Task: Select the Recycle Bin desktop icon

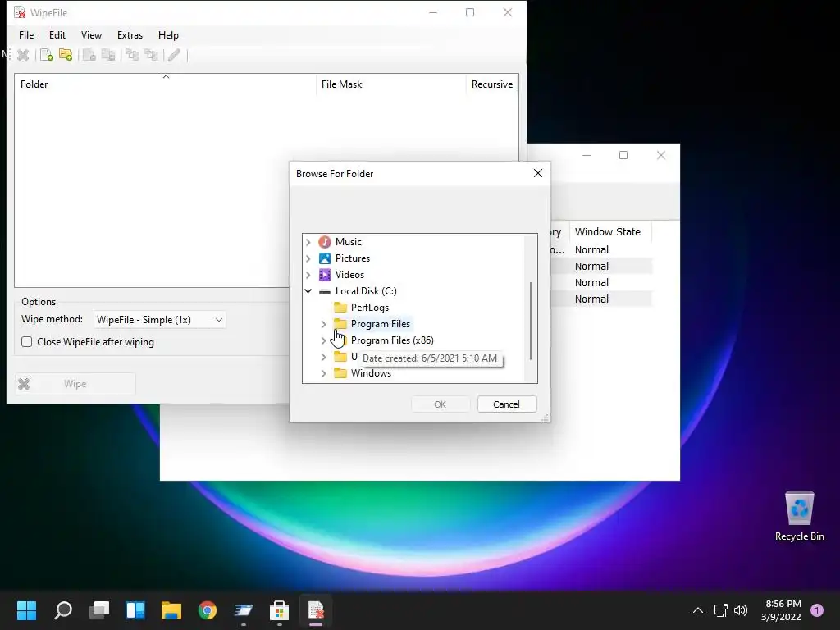Action: [x=799, y=517]
